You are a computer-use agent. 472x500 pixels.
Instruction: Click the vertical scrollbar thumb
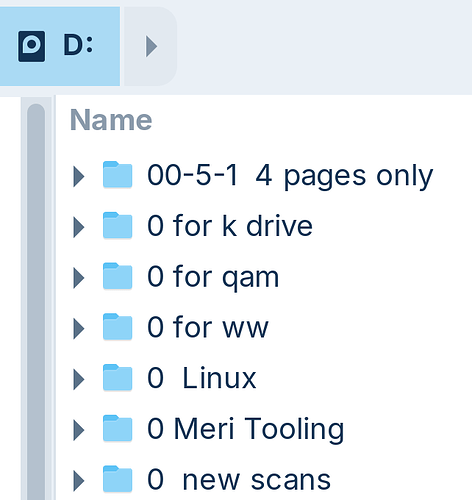click(x=36, y=302)
